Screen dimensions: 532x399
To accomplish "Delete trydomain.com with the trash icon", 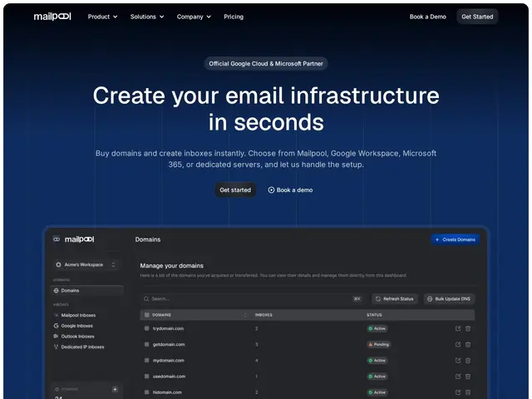I will 468,328.
